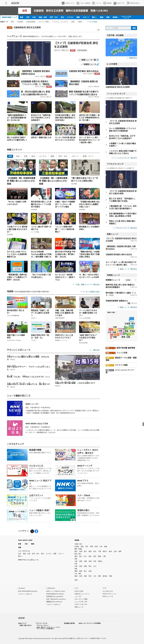Select the 医療・ライフ tab in 特集コンテンツ
Image resolution: width=144 pixels, height=644 pixels.
click(88, 156)
